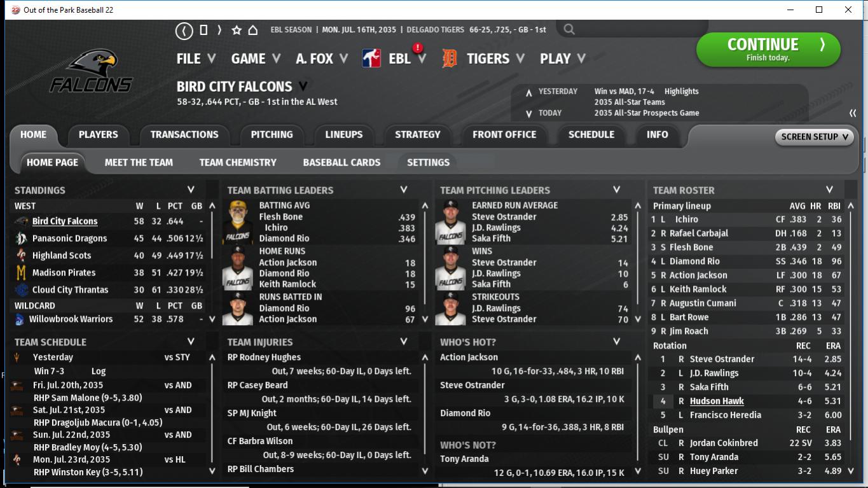The height and width of the screenshot is (488, 868).
Task: Open Home Runs leader player photo
Action: [237, 268]
